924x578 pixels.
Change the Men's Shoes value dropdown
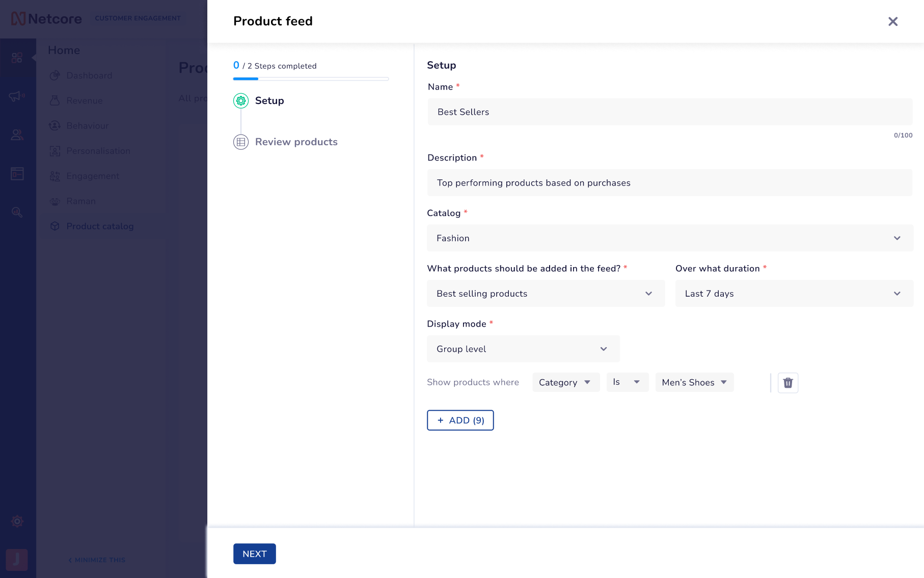(694, 382)
